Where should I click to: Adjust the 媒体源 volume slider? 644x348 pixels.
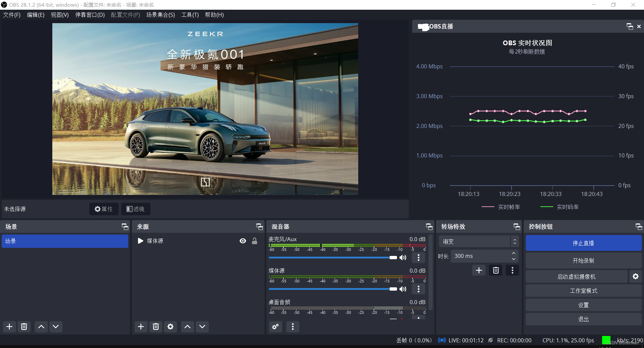coord(333,289)
